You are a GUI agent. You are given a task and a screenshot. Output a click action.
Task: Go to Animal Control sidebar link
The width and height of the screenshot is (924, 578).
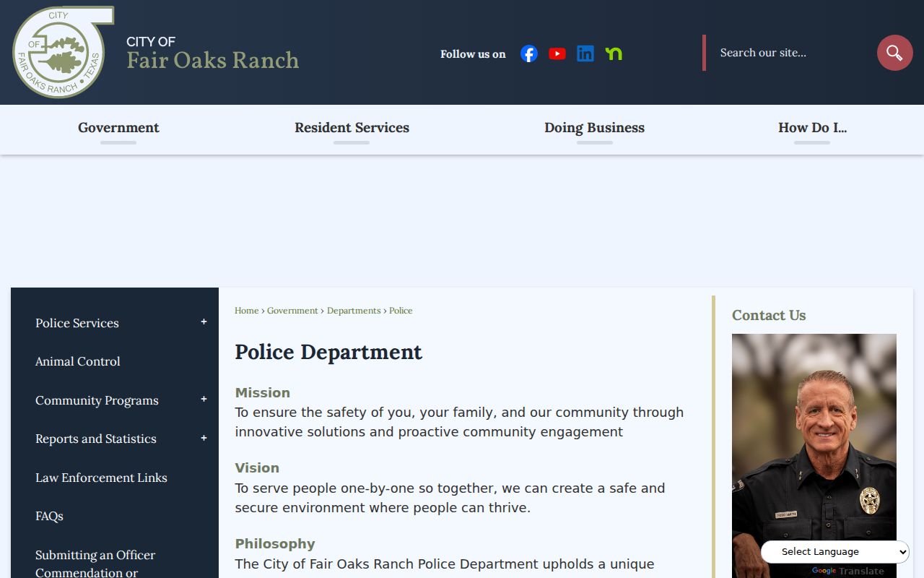(78, 361)
